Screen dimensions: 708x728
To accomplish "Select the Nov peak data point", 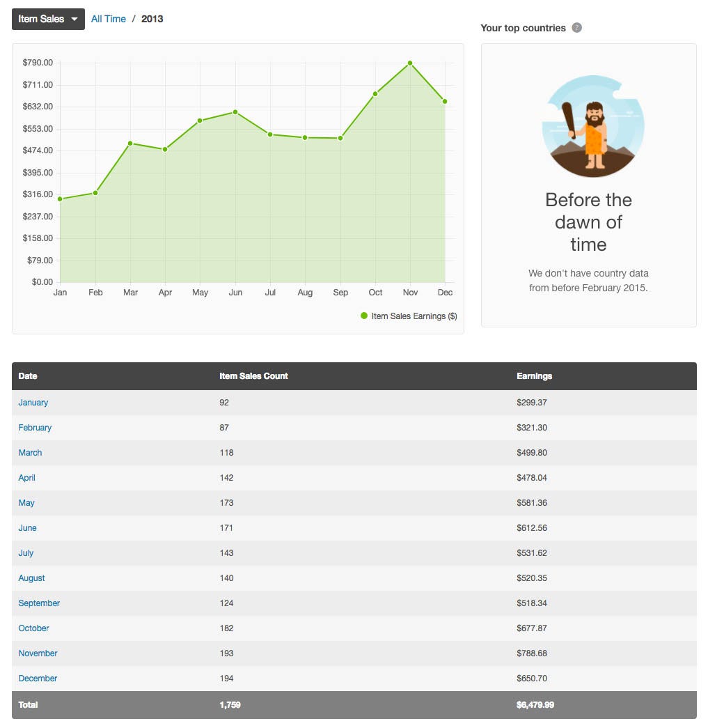I will click(410, 63).
